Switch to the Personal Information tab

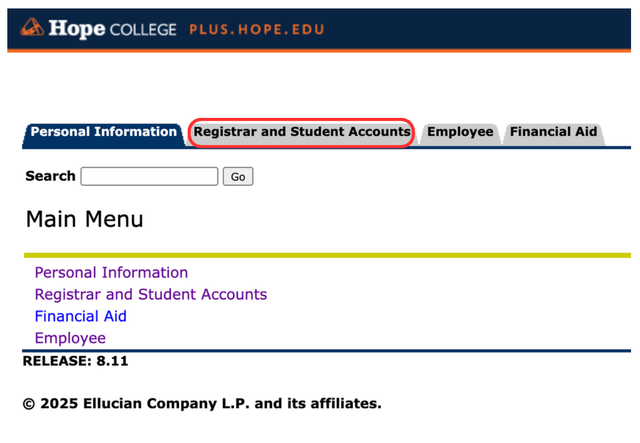pyautogui.click(x=103, y=134)
